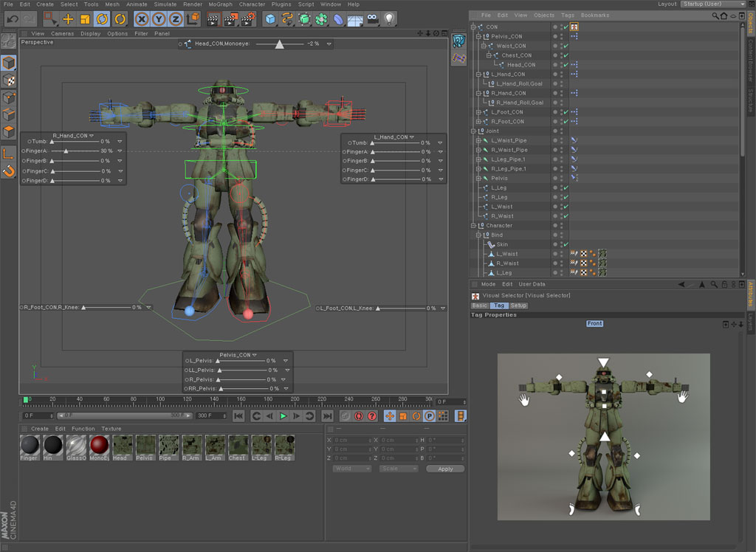Viewport: 756px width, 552px height.
Task: Open the R_Hand_CON panel dropdown arrow
Action: click(91, 136)
